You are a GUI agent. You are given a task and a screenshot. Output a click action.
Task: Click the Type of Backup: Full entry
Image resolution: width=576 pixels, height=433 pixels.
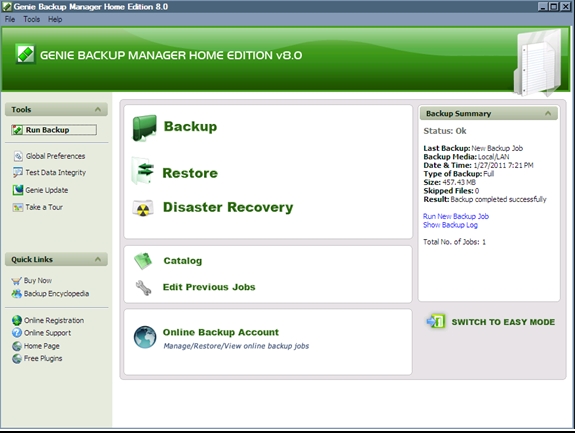click(459, 174)
